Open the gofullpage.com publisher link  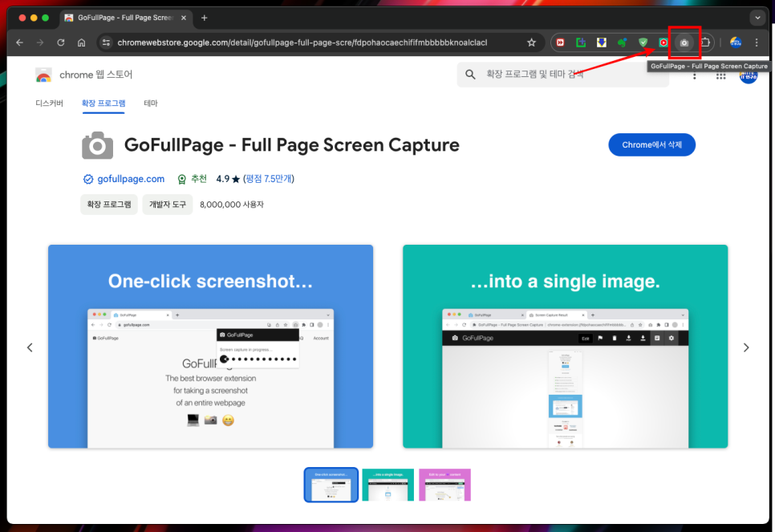tap(131, 179)
